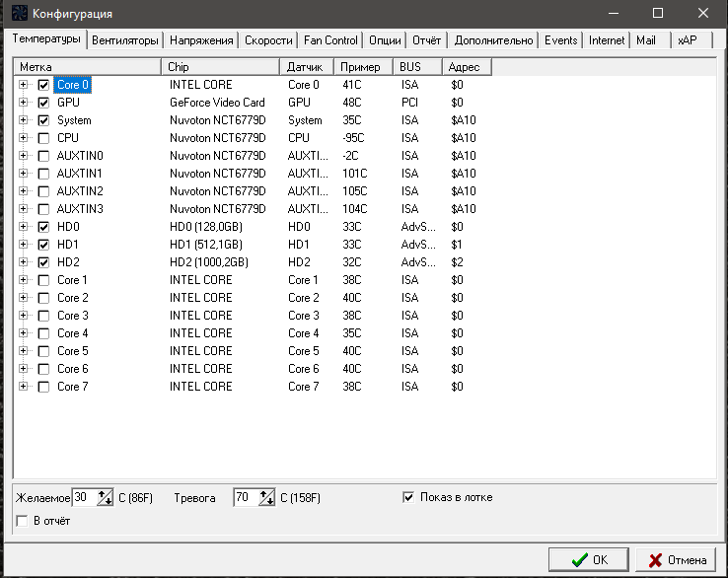Image resolution: width=728 pixels, height=578 pixels.
Task: Toggle the System sensor checkbox
Action: point(43,120)
